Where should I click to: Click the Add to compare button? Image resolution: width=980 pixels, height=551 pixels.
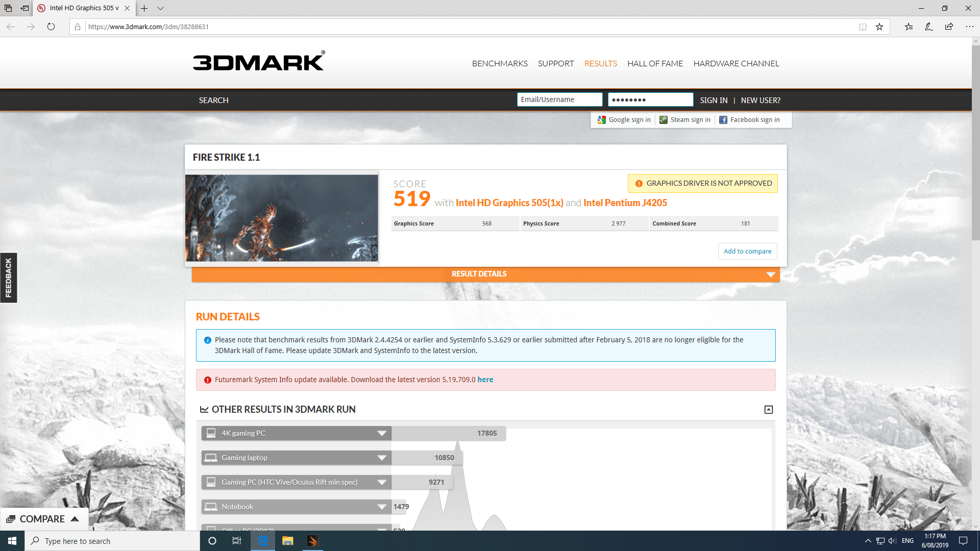[747, 252]
